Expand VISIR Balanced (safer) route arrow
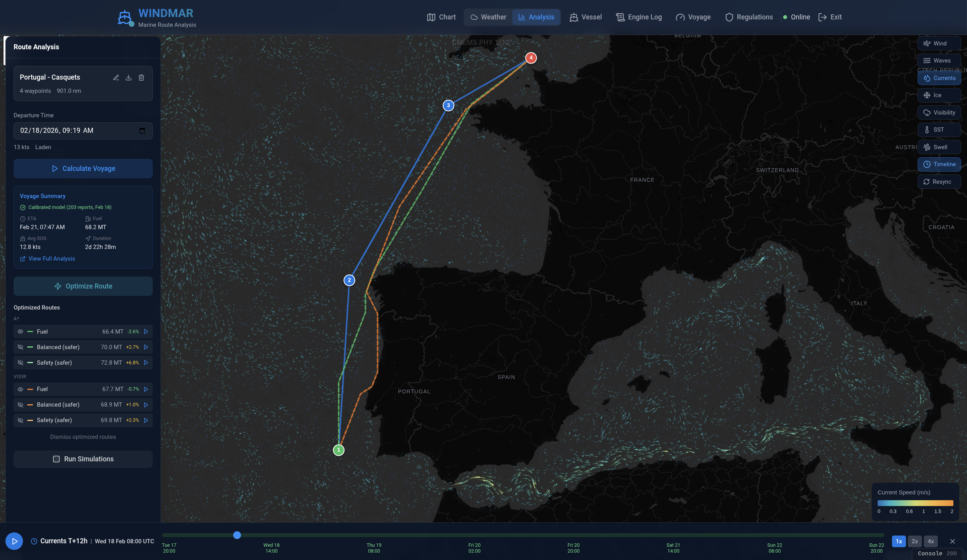The width and height of the screenshot is (967, 560). pos(146,405)
